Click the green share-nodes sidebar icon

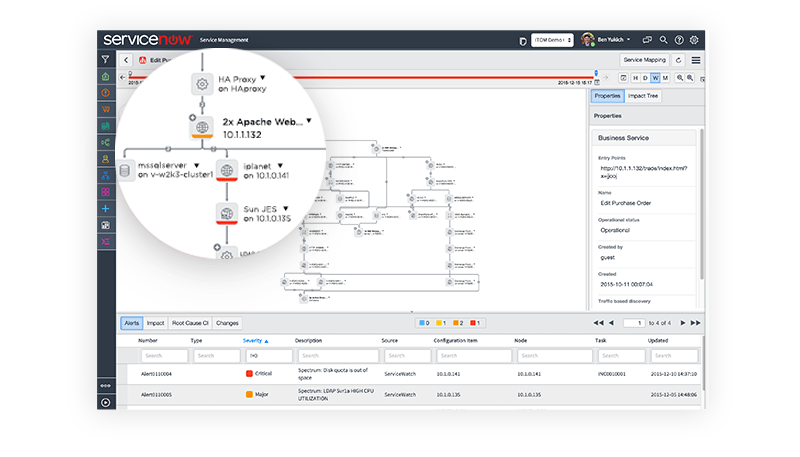(x=106, y=142)
